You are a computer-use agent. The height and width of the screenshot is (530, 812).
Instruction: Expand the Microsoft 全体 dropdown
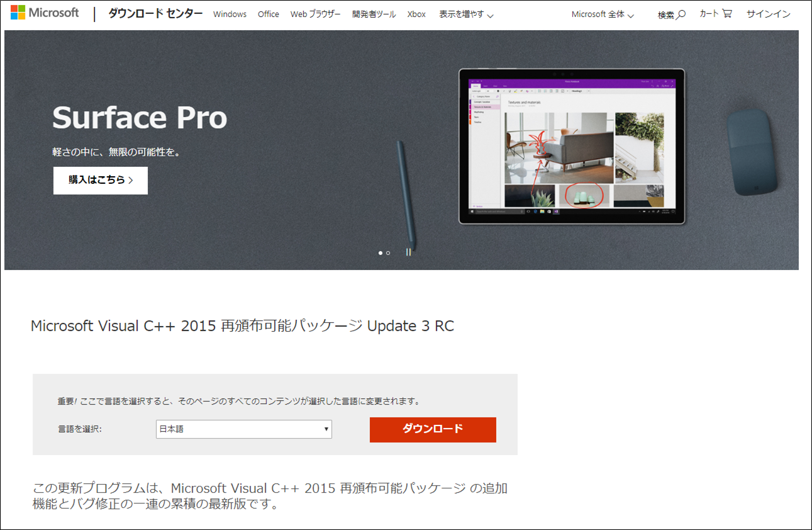[x=603, y=14]
